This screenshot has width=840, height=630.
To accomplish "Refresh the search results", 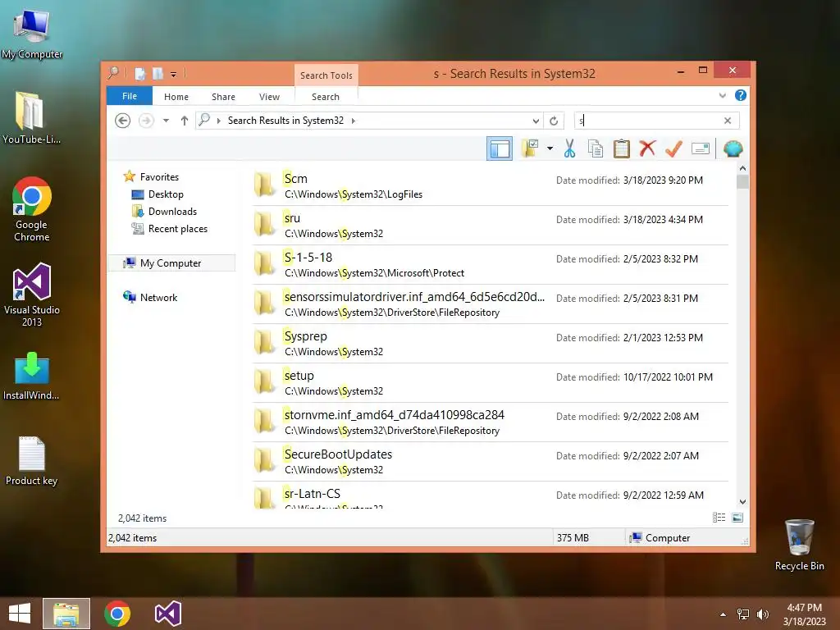I will [x=554, y=121].
